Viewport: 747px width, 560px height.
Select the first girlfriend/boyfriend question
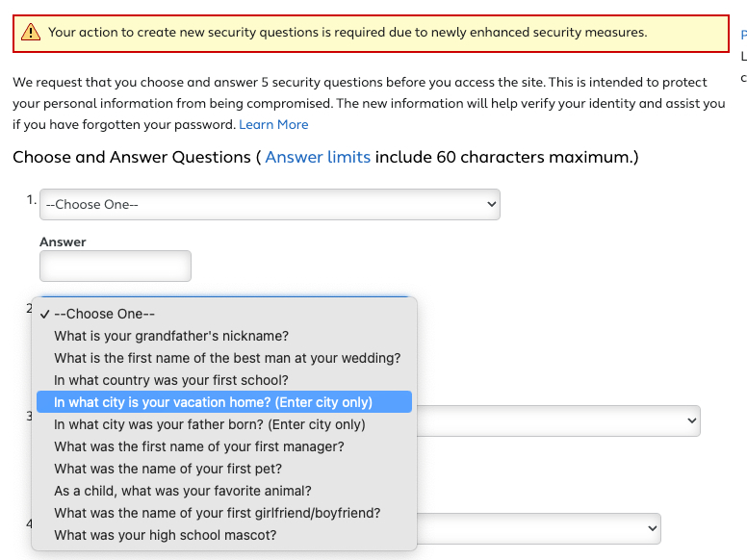click(x=218, y=513)
